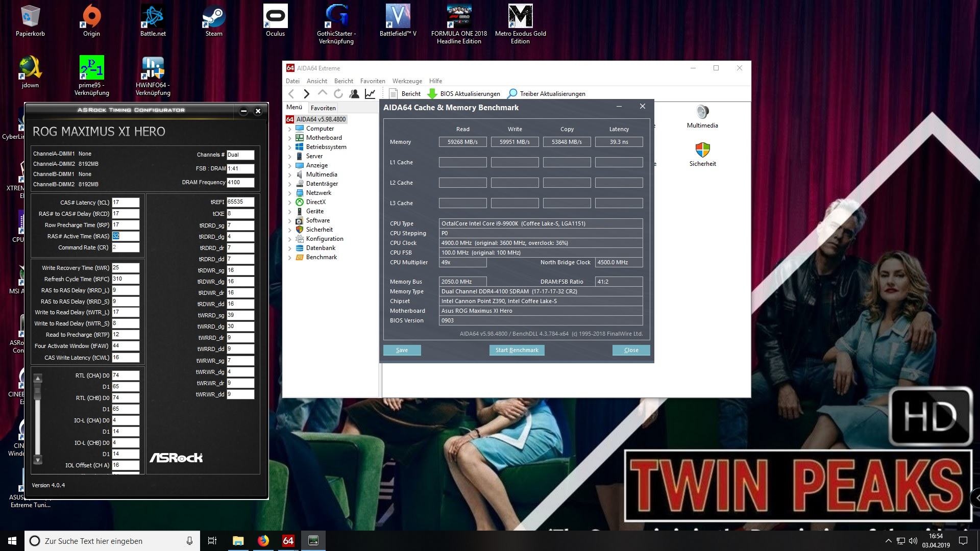980x551 pixels.
Task: Click the search microphone icon in taskbar
Action: 189,541
